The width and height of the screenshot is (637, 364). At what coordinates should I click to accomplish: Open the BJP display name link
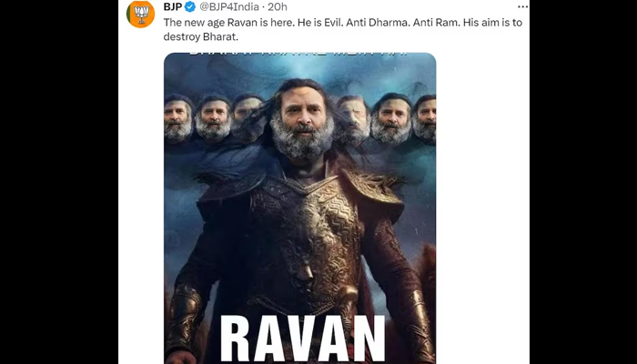[172, 7]
